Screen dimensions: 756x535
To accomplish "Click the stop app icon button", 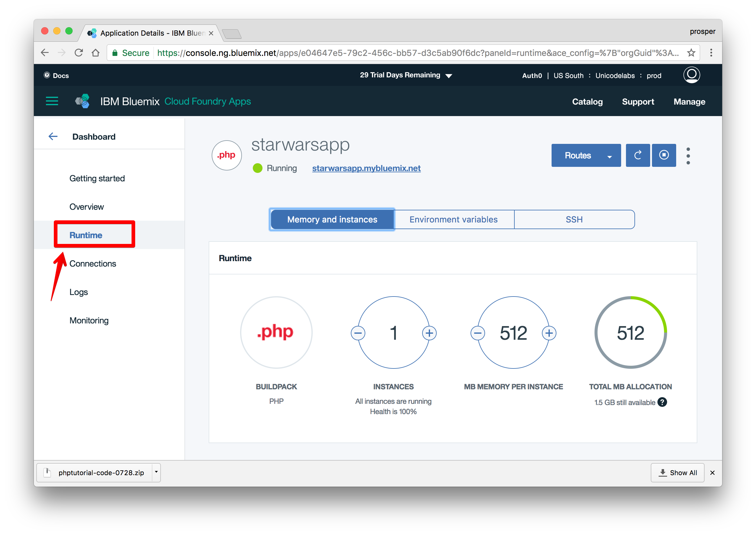I will 663,155.
